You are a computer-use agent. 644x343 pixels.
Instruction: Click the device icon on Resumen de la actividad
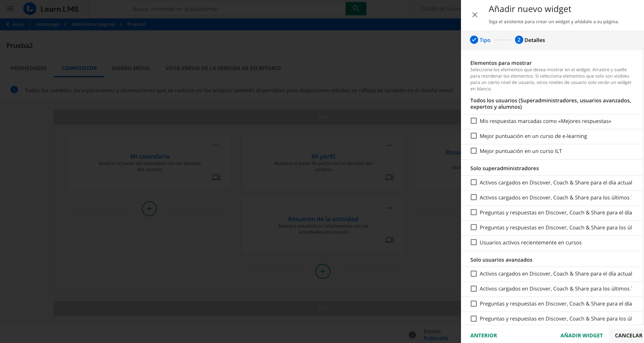[x=389, y=240]
